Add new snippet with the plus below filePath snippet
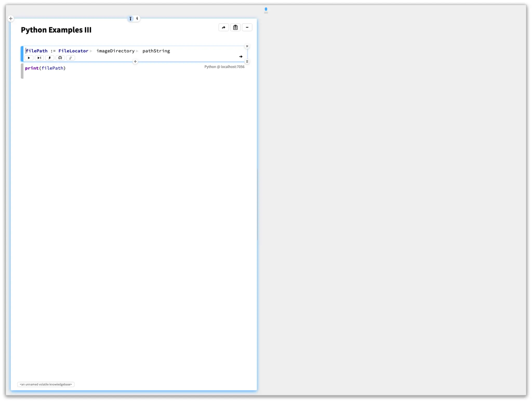The width and height of the screenshot is (532, 402). point(135,62)
